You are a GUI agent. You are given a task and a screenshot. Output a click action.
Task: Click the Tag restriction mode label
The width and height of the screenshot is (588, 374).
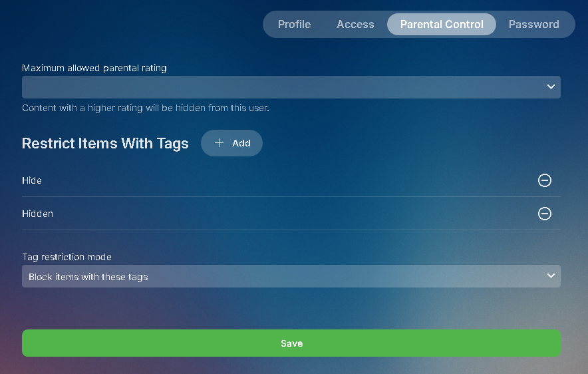tap(67, 257)
